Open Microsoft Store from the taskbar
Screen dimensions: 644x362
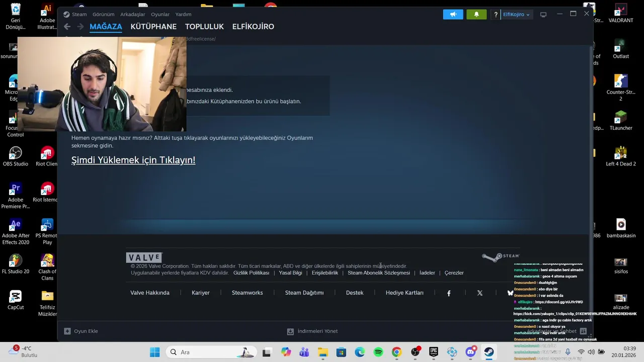coord(341,352)
